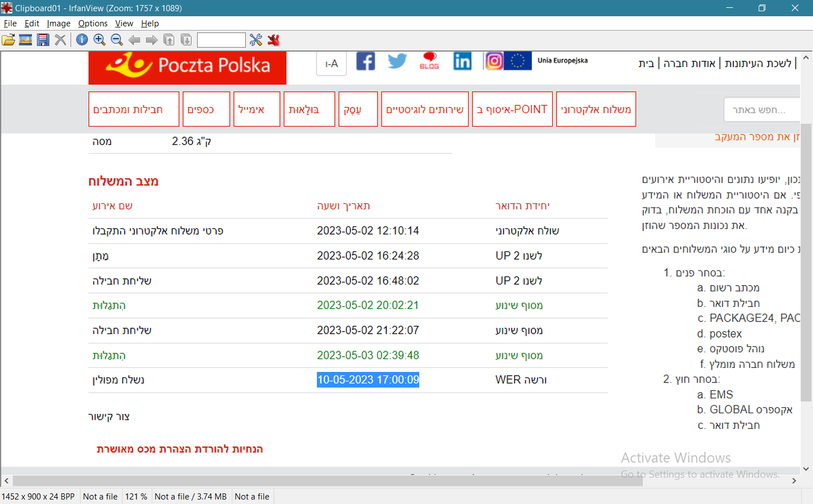Click the horizontal scrollbar left arrow

pos(7,480)
